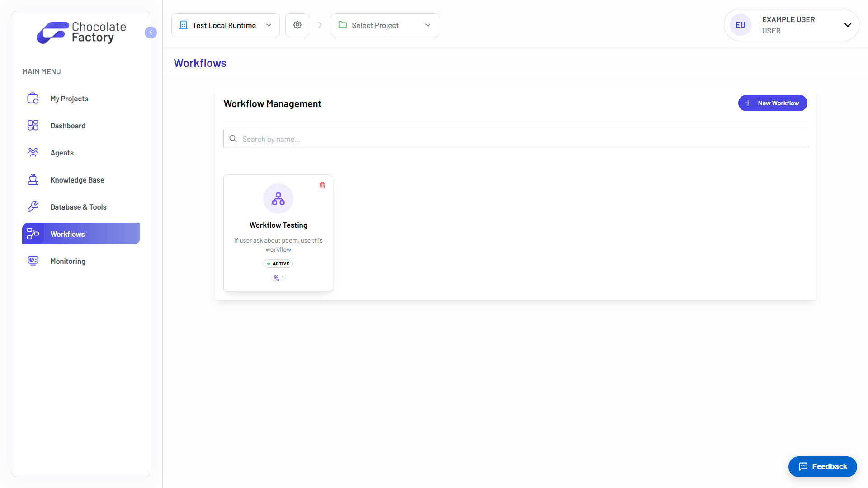Click the chat bubble icon in Feedback
Viewport: 868px width, 488px height.
803,466
